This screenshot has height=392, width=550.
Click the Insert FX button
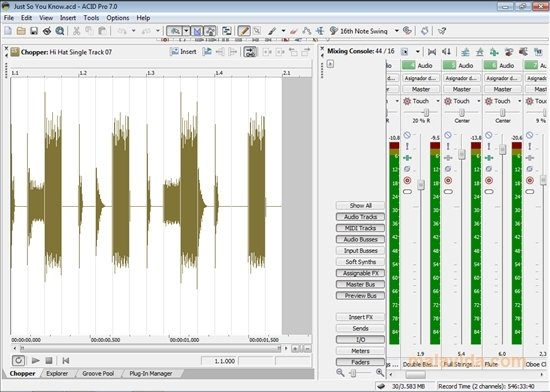(360, 317)
